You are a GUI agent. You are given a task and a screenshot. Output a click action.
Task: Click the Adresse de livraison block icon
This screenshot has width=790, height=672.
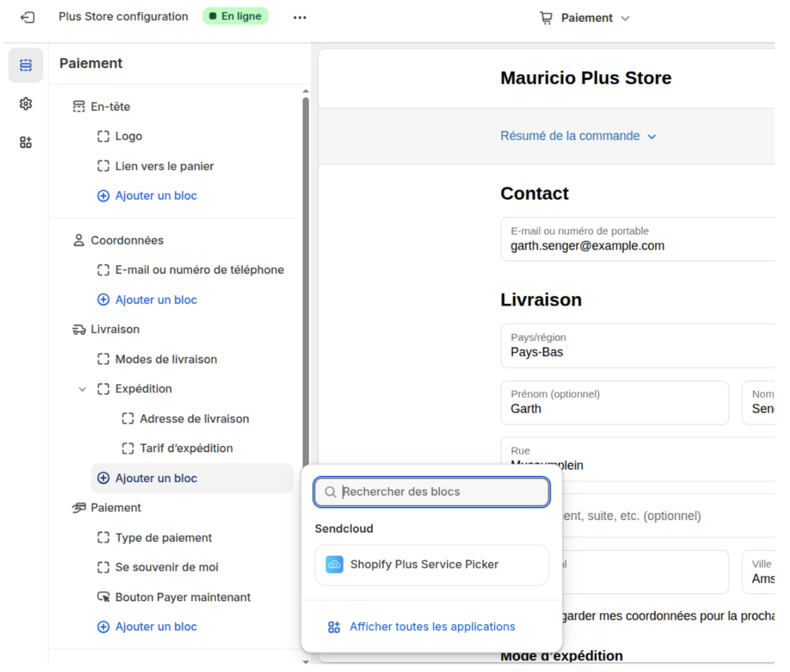pyautogui.click(x=128, y=418)
